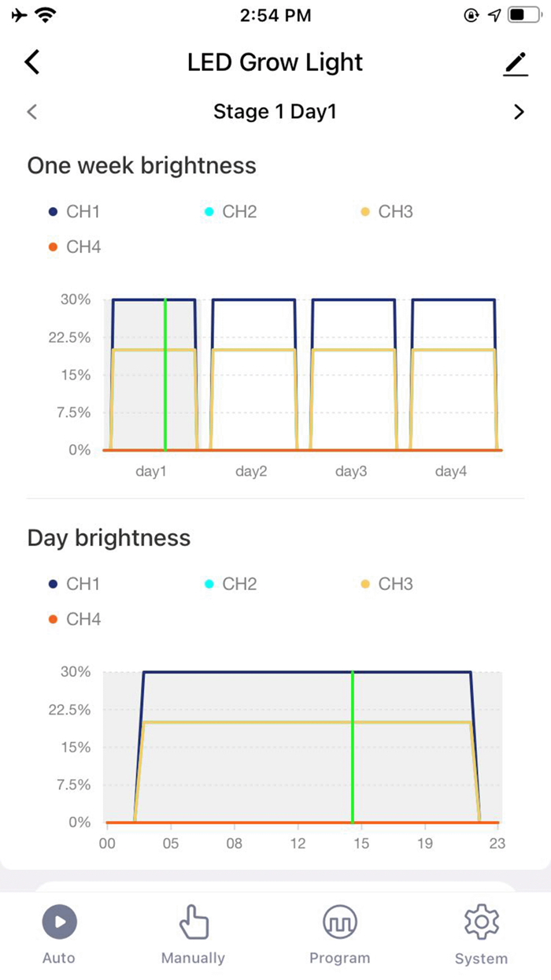
Task: Switch to the Program tab label
Action: pyautogui.click(x=339, y=958)
